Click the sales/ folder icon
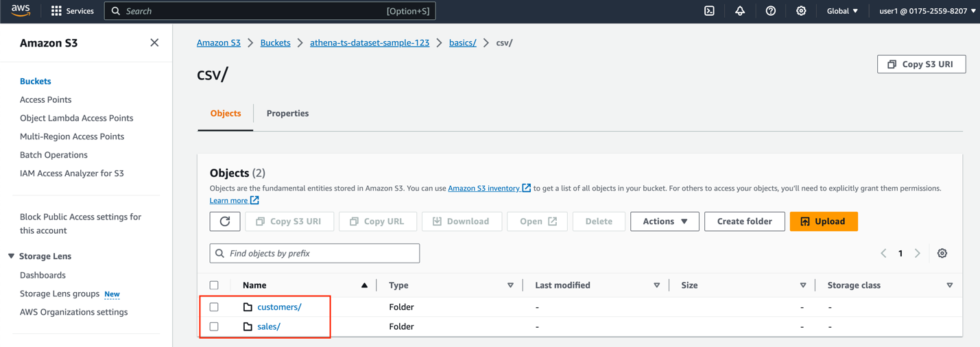 point(248,327)
